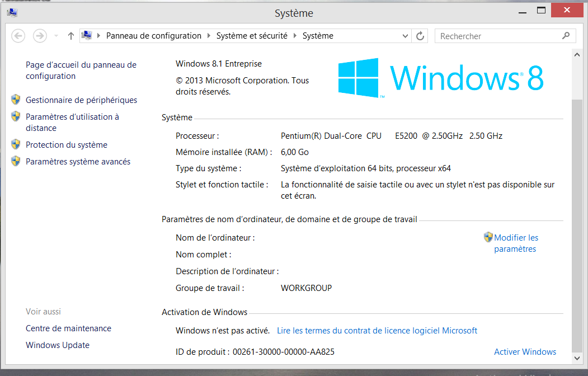Viewport: 588px width, 376px height.
Task: Expand the chevron after Panneau de configuration
Action: (x=209, y=36)
